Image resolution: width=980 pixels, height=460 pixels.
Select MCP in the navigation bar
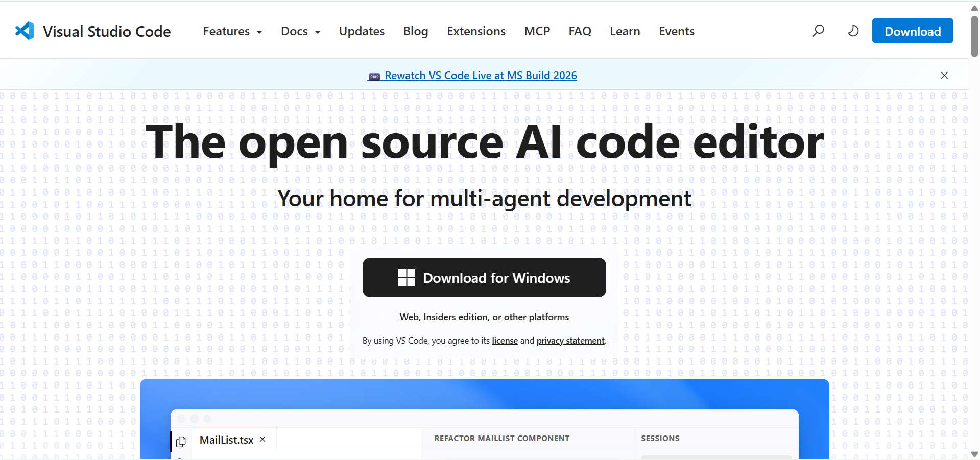click(537, 31)
